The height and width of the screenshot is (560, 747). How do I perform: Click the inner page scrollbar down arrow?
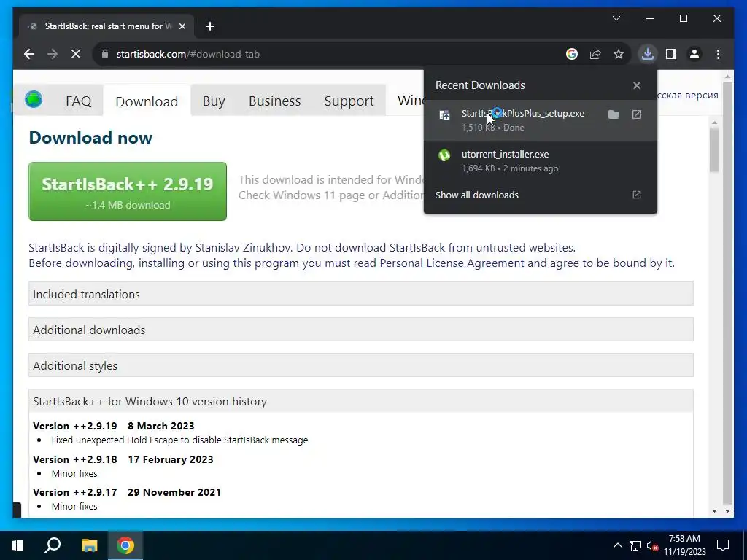click(714, 511)
